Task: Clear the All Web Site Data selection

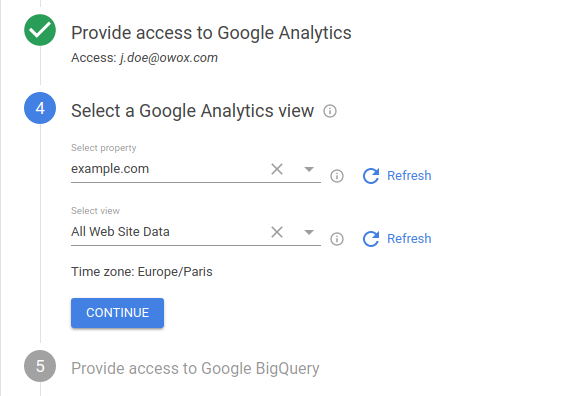Action: pos(277,232)
